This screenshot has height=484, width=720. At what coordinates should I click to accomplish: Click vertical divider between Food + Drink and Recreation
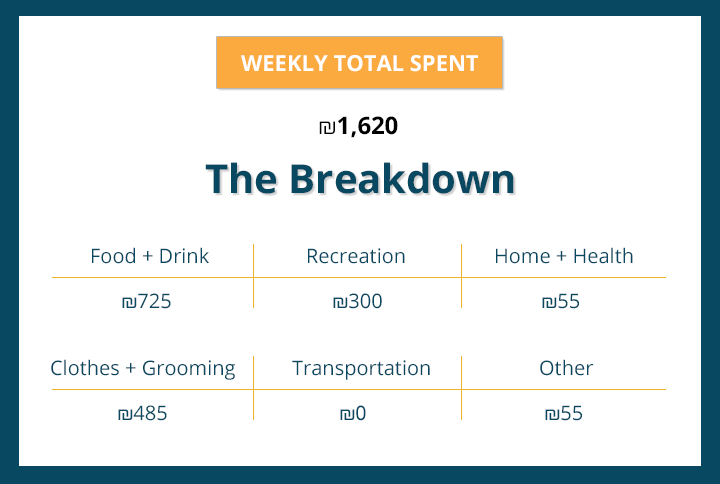(254, 275)
